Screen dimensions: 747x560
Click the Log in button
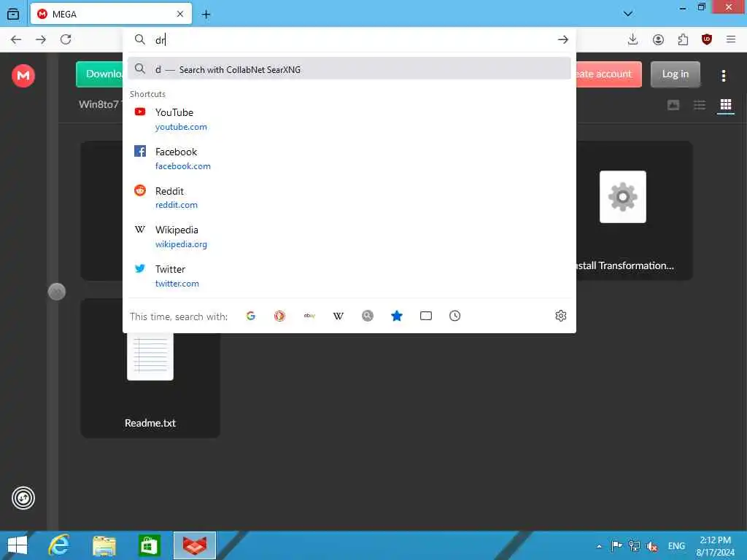[x=675, y=74]
